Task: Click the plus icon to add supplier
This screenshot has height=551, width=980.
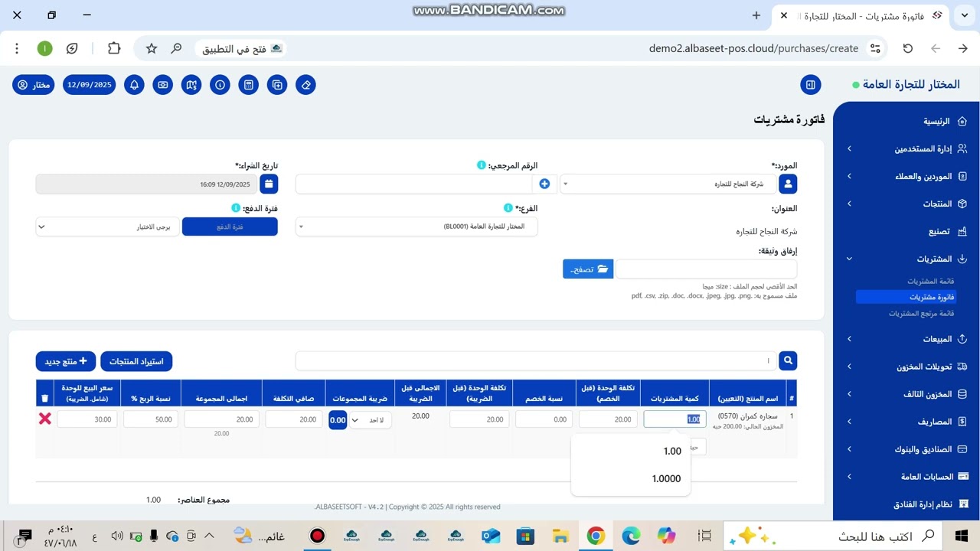Action: (544, 184)
